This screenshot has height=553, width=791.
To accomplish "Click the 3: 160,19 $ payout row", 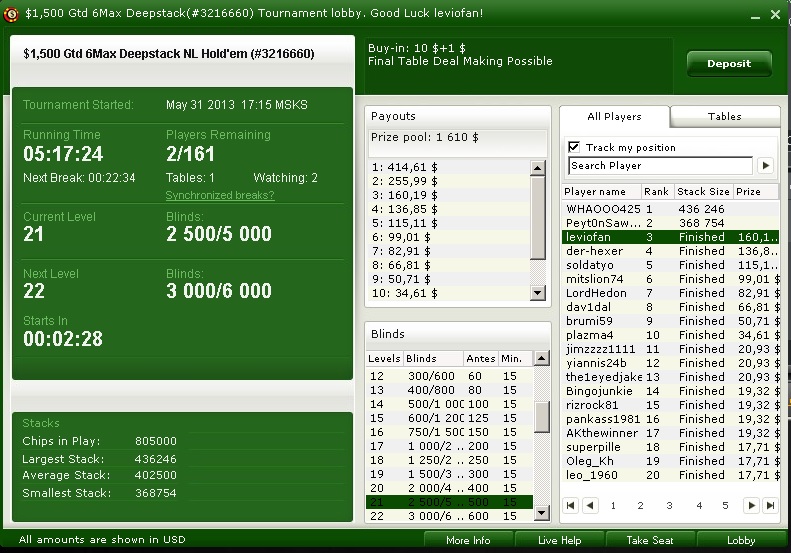I will tap(449, 195).
